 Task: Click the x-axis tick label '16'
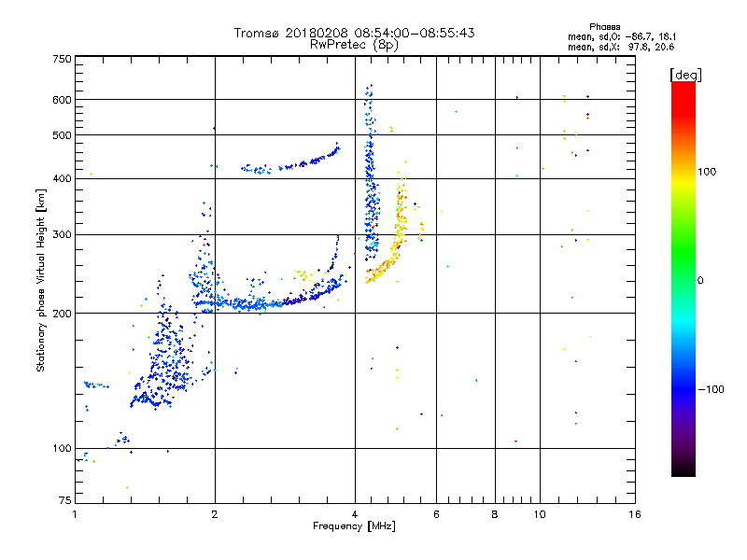click(635, 514)
